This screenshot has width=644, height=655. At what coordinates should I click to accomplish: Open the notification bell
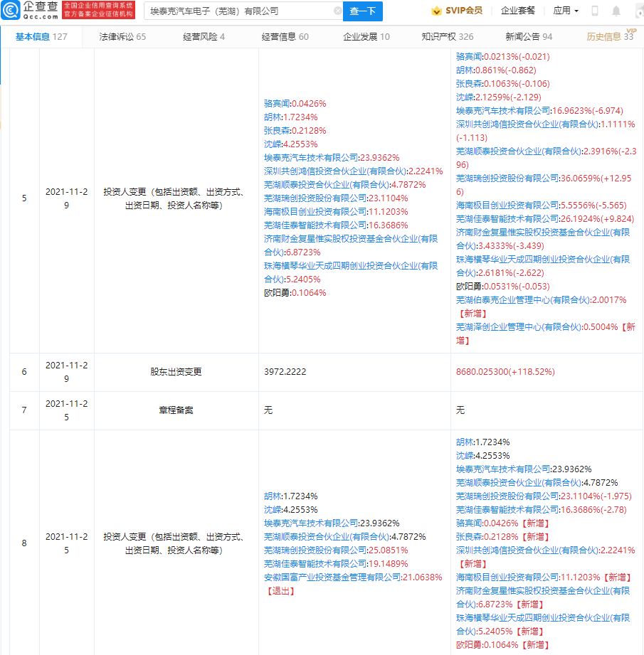(x=616, y=11)
